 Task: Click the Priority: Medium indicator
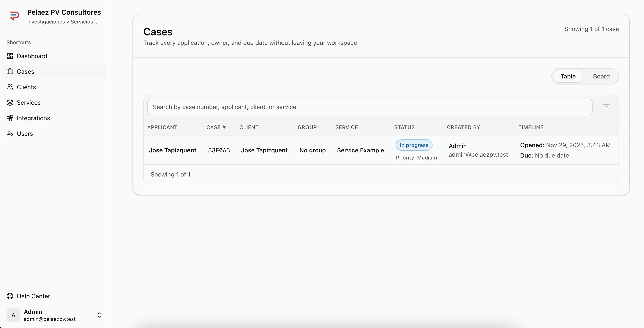416,158
